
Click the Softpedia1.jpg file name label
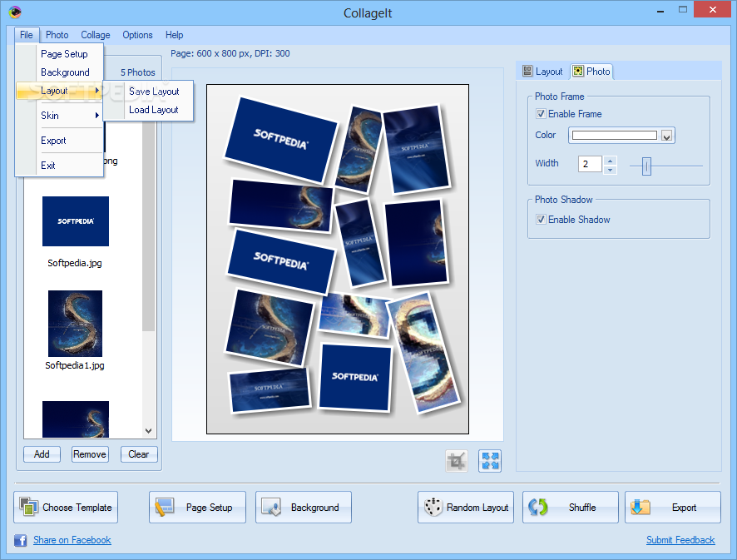[75, 365]
